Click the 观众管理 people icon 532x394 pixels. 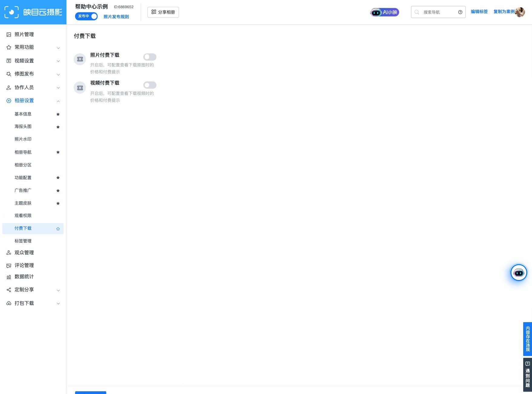click(x=9, y=253)
